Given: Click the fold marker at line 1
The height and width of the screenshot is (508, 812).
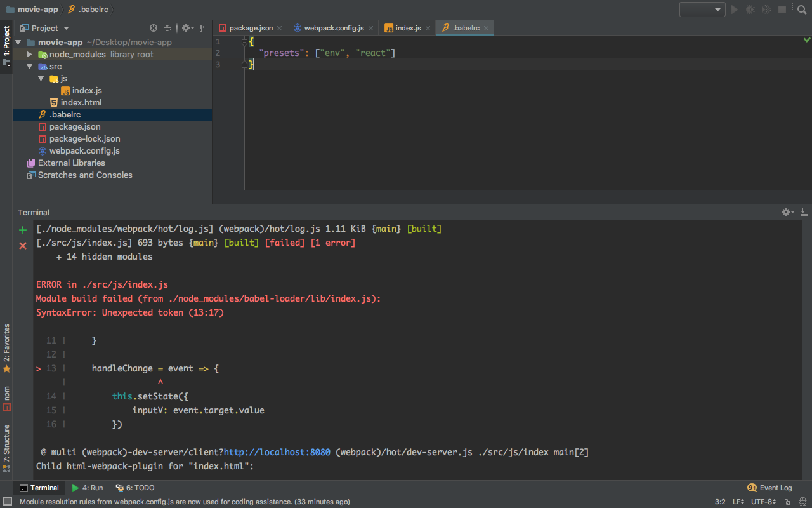Looking at the screenshot, I should (244, 41).
